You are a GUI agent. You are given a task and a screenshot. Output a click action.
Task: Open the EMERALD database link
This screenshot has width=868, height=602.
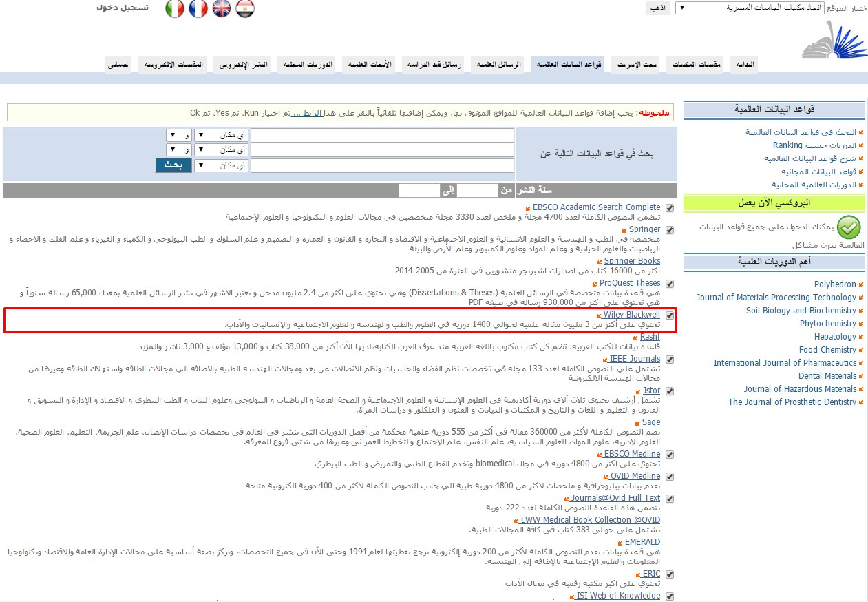643,542
